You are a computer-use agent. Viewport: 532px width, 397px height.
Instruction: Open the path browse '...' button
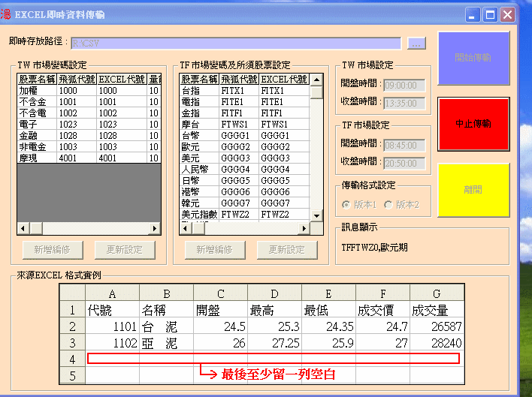point(416,44)
